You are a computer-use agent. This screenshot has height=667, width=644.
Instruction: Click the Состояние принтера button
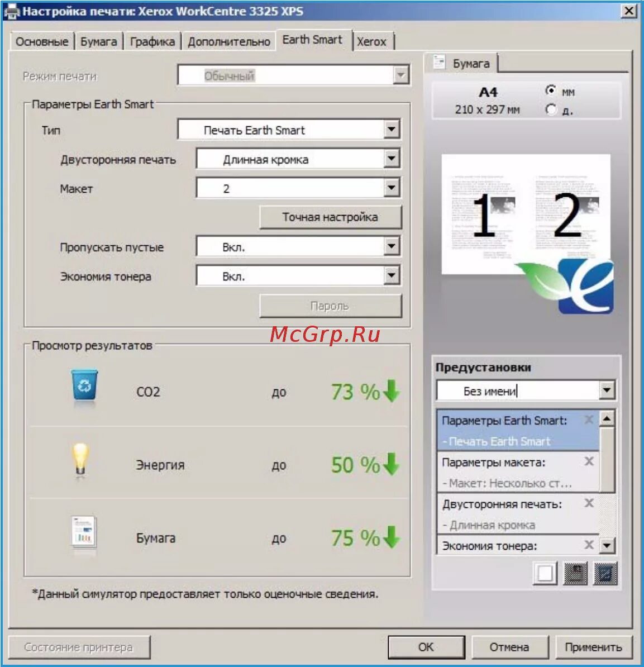pyautogui.click(x=79, y=647)
